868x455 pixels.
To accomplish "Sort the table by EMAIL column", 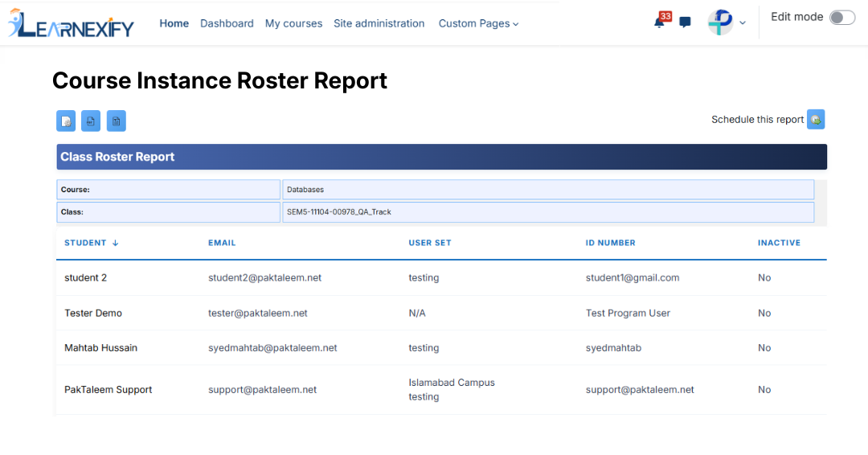I will pyautogui.click(x=222, y=243).
